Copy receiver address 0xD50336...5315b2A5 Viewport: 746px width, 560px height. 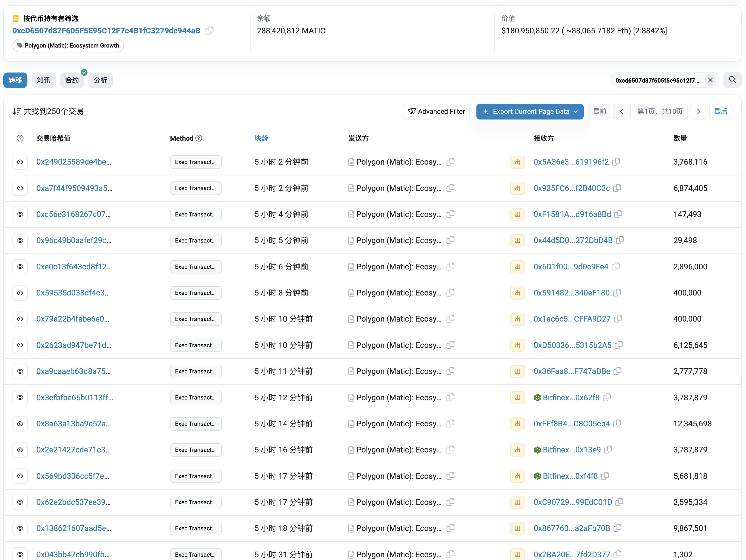coord(619,345)
